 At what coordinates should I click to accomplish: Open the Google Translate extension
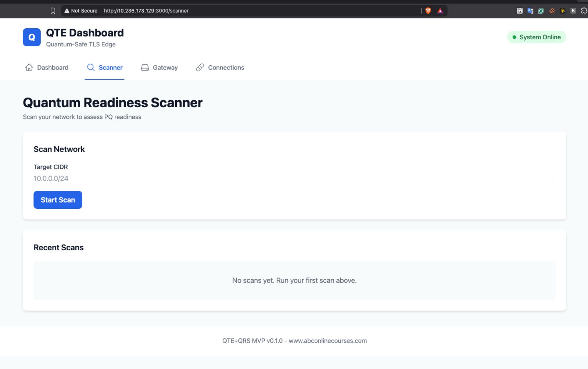530,10
